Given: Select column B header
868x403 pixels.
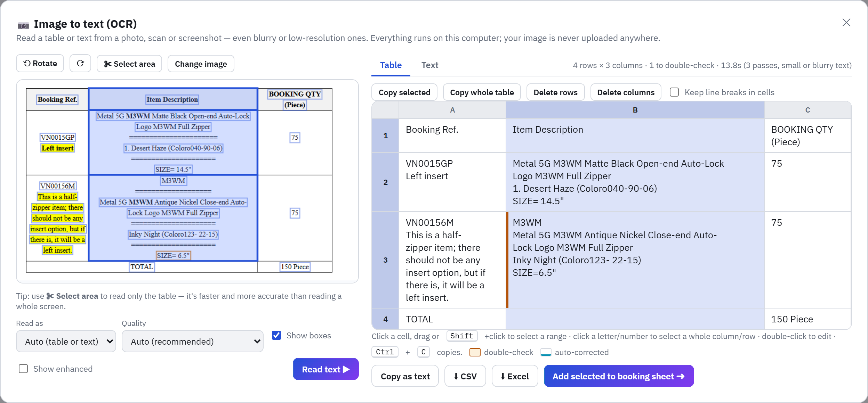Looking at the screenshot, I should tap(635, 110).
